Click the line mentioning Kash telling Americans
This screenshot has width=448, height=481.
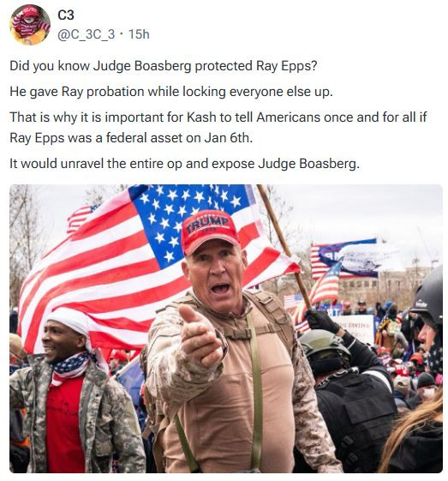point(218,117)
